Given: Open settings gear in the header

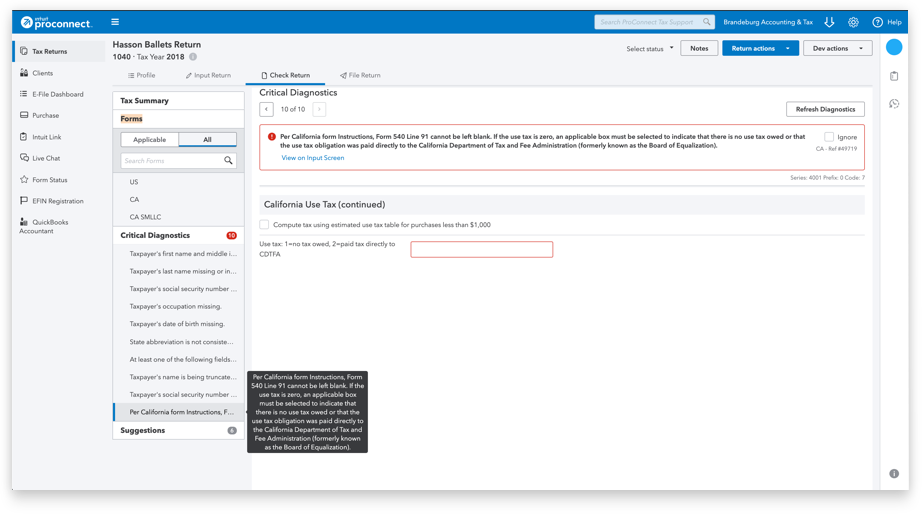Looking at the screenshot, I should pyautogui.click(x=853, y=22).
